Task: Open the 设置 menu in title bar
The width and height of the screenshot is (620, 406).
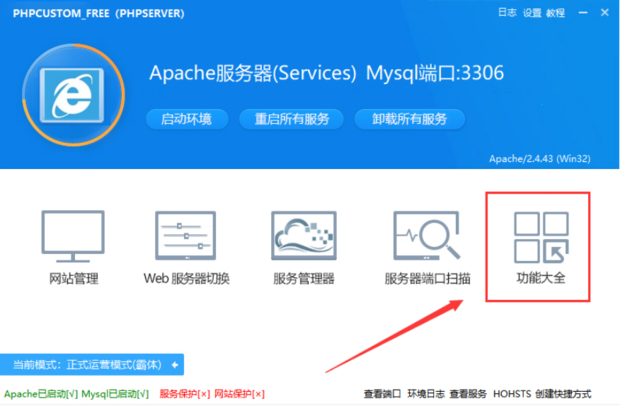Action: (532, 13)
